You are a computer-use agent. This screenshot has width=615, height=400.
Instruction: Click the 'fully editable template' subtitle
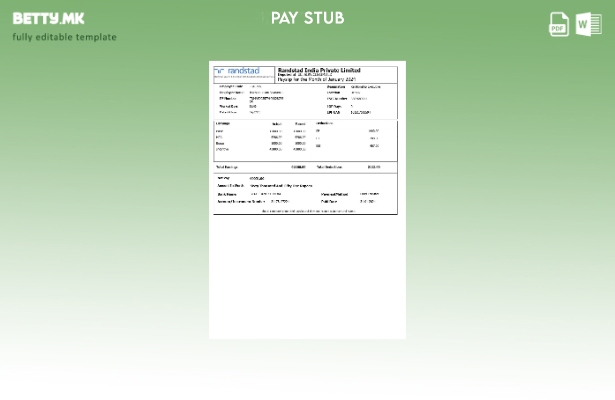pos(64,37)
